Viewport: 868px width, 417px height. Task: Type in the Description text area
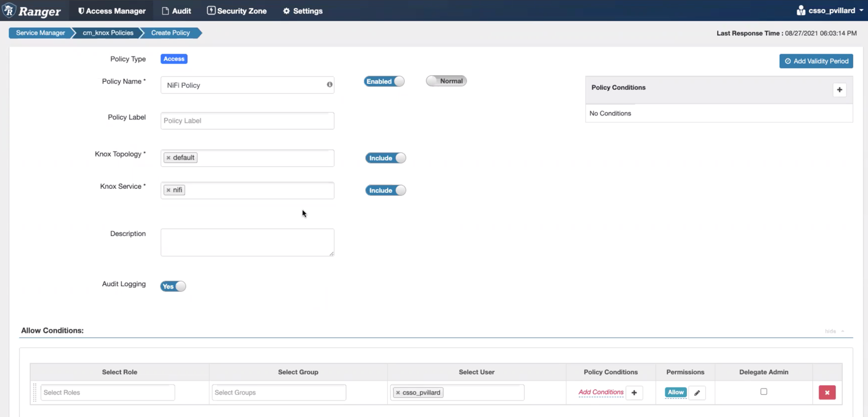pos(247,242)
